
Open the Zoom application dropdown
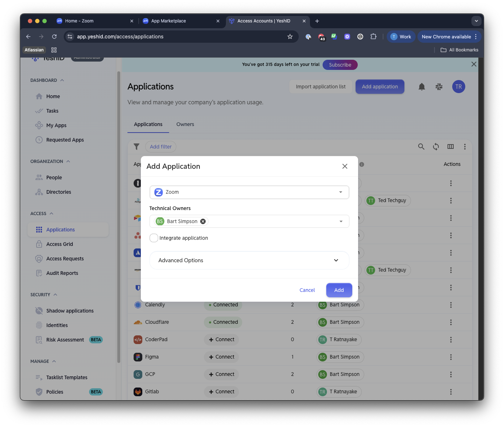tap(249, 192)
